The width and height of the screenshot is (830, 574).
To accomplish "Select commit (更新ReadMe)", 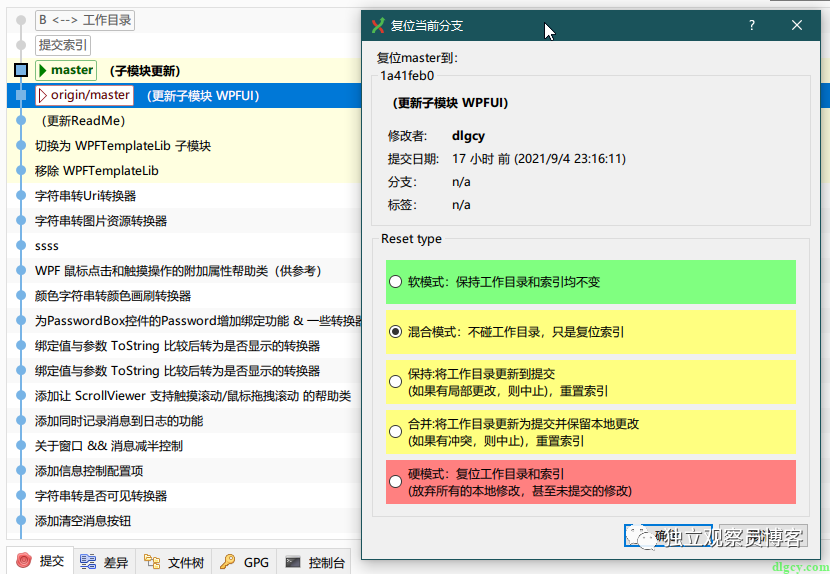I will pyautogui.click(x=184, y=121).
